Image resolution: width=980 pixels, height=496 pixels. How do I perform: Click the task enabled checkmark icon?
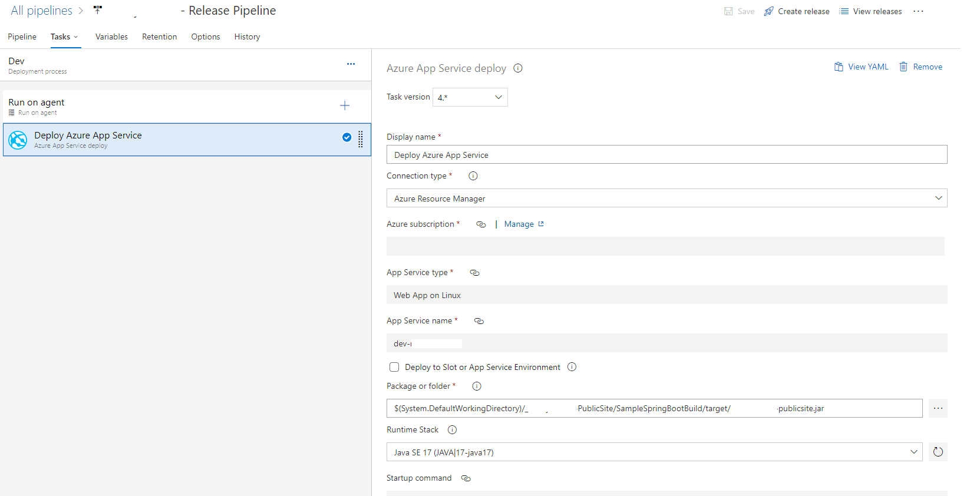(x=347, y=137)
